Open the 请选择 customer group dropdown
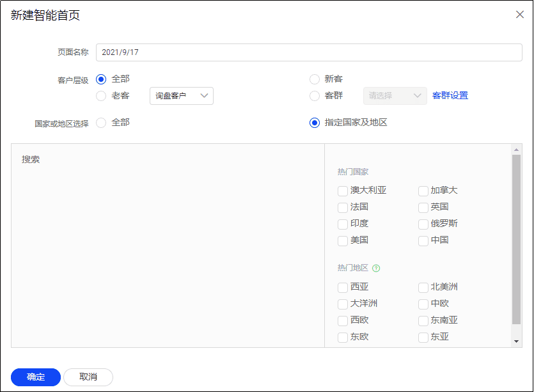This screenshot has width=534, height=392. coord(395,95)
